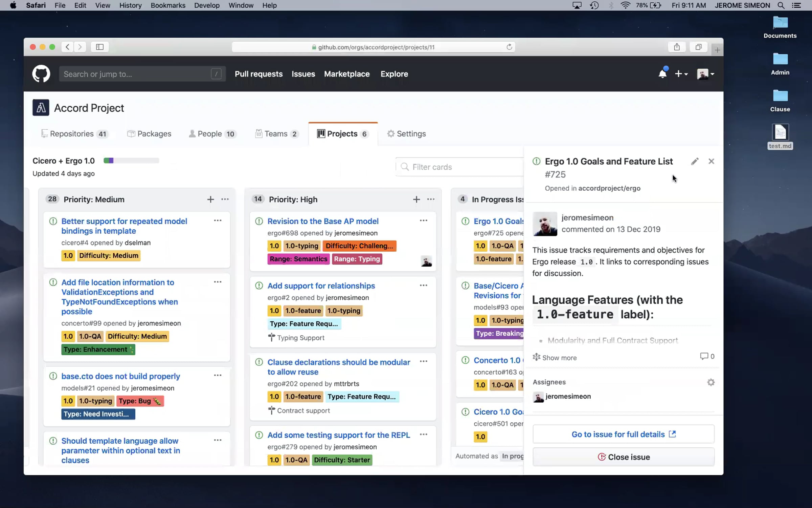
Task: Edit issue title with pencil icon
Action: (x=695, y=162)
